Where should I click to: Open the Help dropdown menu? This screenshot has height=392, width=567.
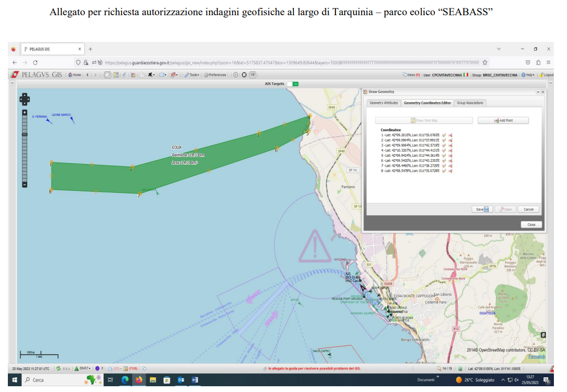click(x=528, y=75)
